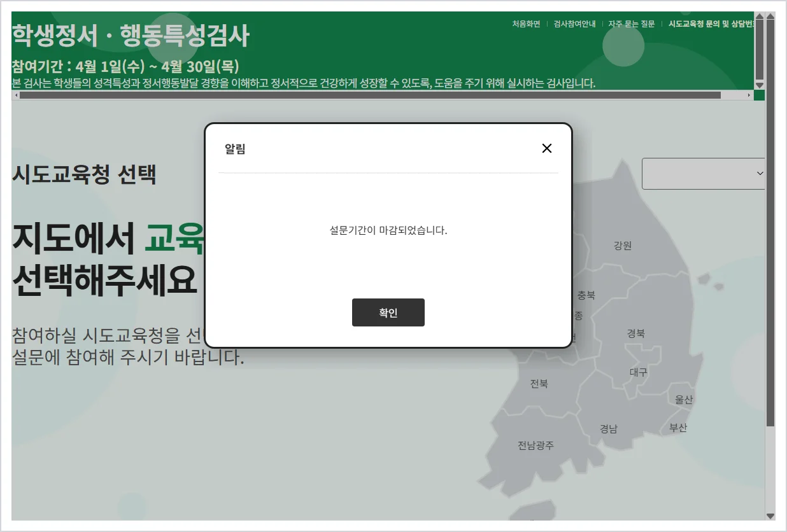The width and height of the screenshot is (787, 532).
Task: Choose 경북 on the map
Action: click(x=635, y=333)
